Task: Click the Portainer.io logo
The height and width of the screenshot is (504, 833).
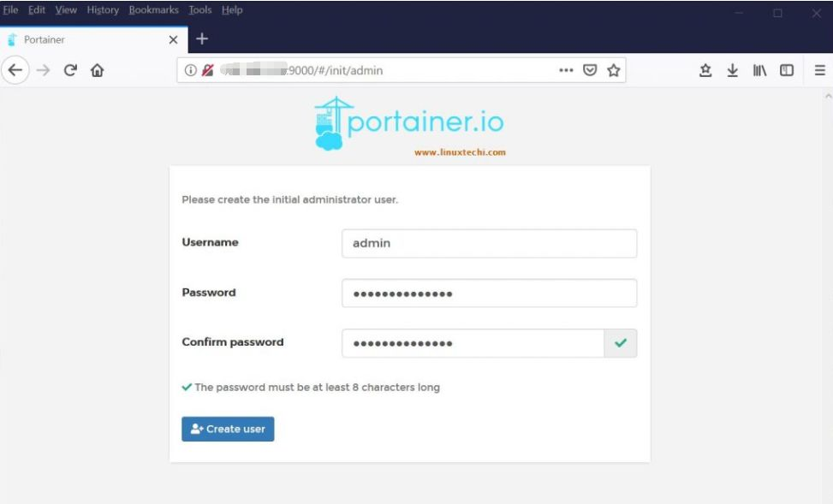Action: coord(409,123)
